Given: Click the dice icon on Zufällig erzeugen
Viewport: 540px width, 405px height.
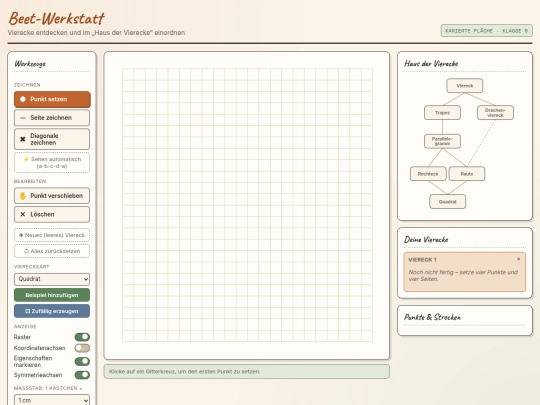Looking at the screenshot, I should point(28,311).
